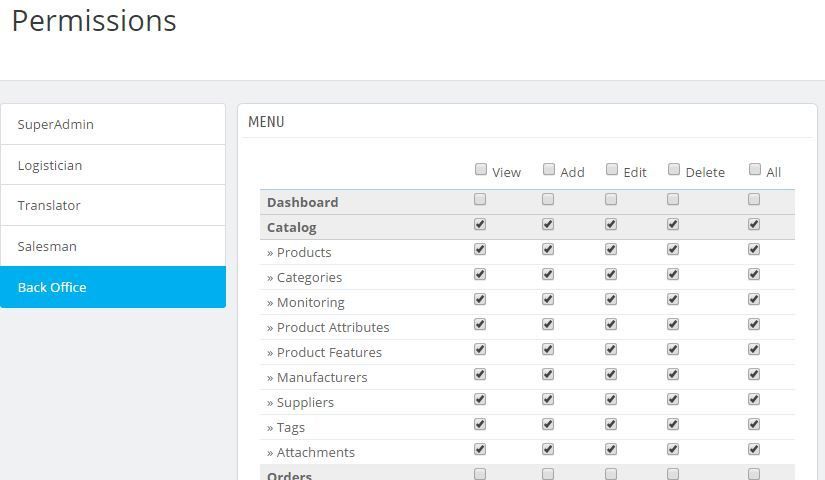825x480 pixels.
Task: Tick the header Delete column checkbox
Action: coord(674,170)
